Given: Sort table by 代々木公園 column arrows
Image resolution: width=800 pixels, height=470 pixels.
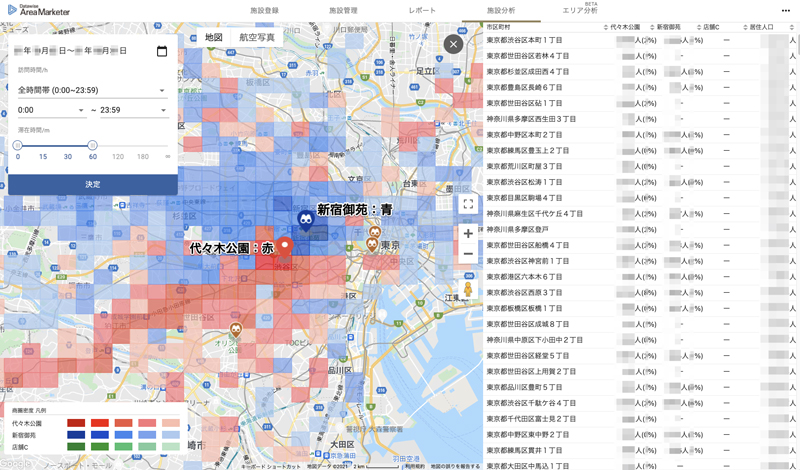Looking at the screenshot, I should (x=652, y=27).
